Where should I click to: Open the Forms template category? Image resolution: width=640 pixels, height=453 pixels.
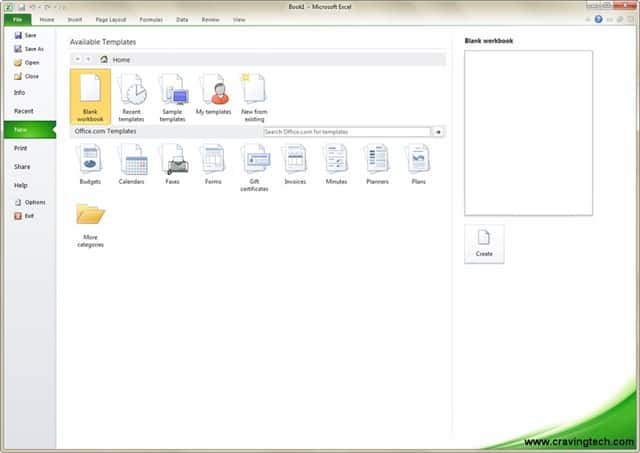tap(213, 164)
